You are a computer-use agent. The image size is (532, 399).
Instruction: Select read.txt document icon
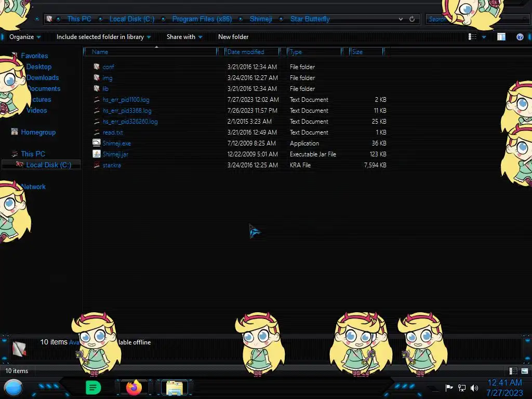[x=97, y=132]
